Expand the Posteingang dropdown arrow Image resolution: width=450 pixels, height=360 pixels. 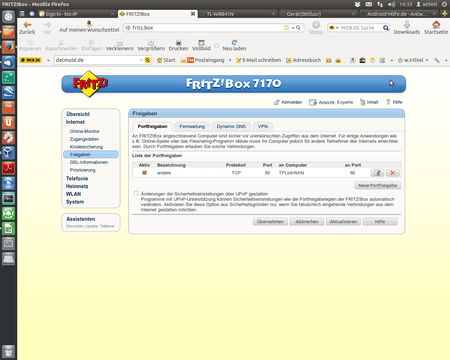click(230, 60)
